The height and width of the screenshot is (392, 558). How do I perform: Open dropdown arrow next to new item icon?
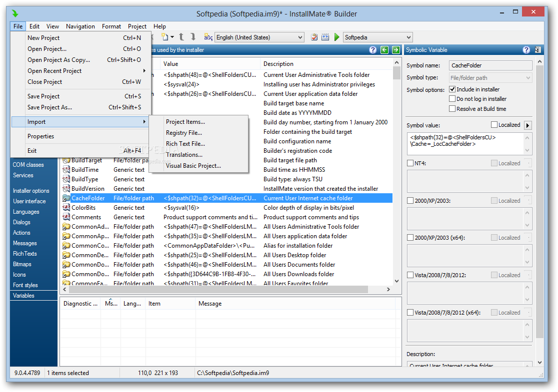tap(172, 37)
